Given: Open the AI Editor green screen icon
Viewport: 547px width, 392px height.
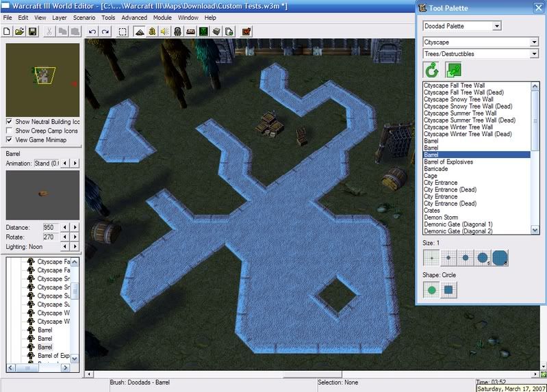Looking at the screenshot, I should (x=203, y=31).
